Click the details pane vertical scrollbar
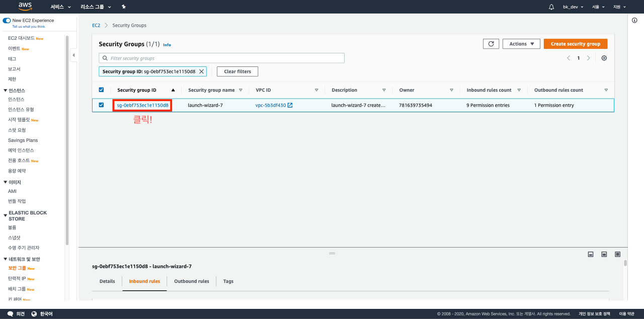644x319 pixels. 625,263
